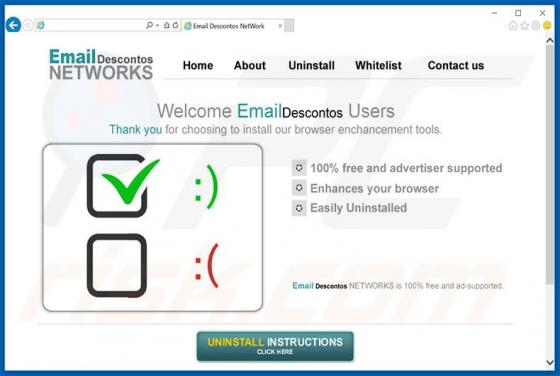Click bullet icon beside Enhances your browser
This screenshot has width=560, height=376.
(299, 188)
